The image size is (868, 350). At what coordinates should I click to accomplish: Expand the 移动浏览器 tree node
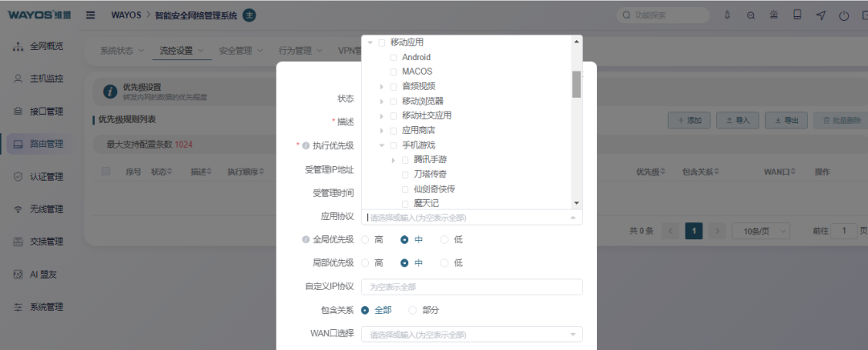(382, 101)
